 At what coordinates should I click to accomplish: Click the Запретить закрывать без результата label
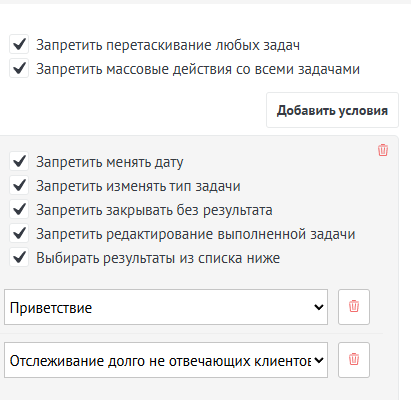154,210
